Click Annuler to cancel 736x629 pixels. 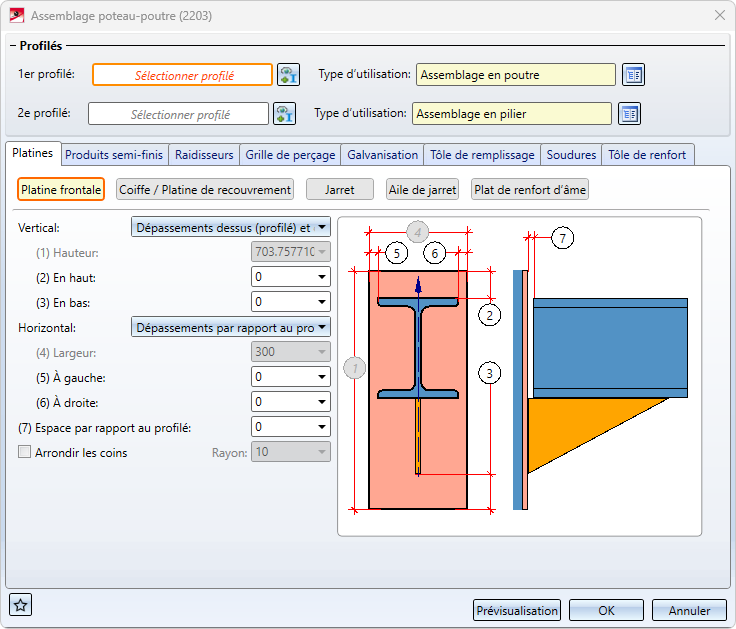pos(689,610)
